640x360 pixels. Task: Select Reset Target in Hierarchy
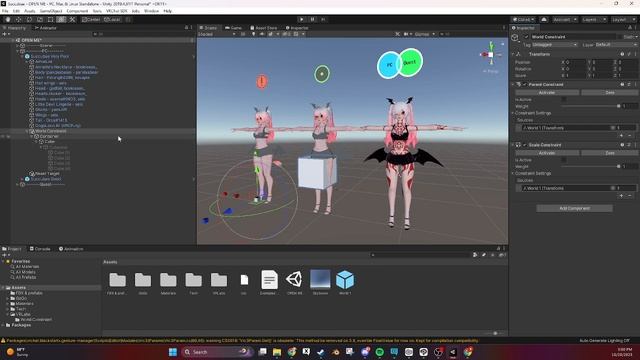click(x=47, y=173)
